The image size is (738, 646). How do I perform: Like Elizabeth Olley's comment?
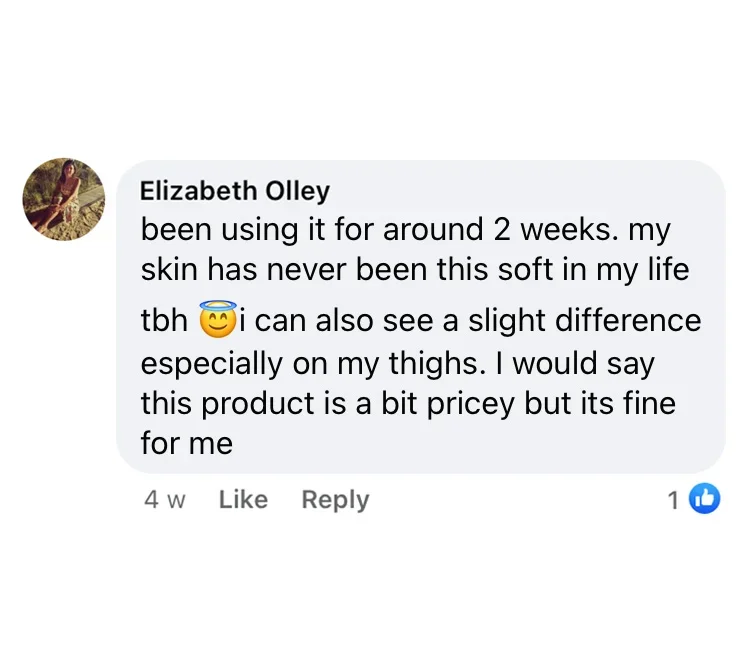[243, 500]
